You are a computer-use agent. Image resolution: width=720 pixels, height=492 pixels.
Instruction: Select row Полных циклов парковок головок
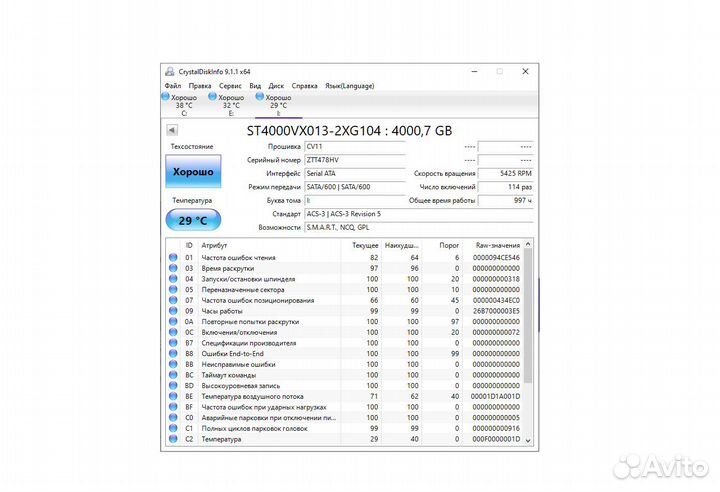click(345, 428)
